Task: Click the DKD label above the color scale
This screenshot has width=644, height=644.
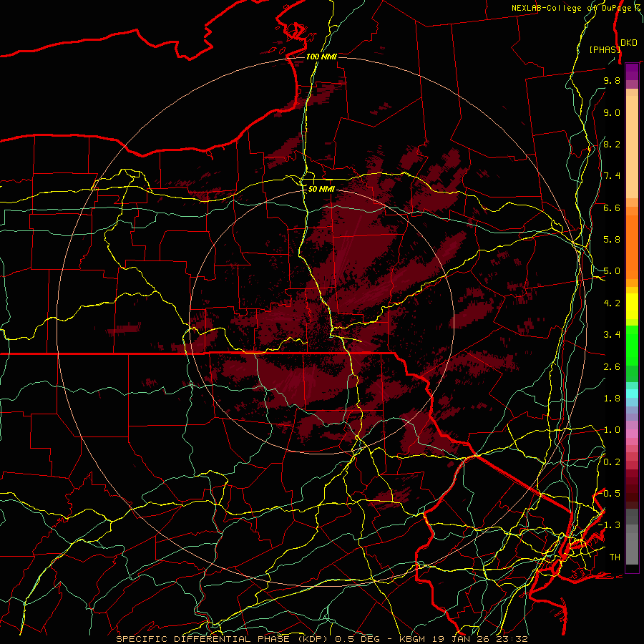Action: pyautogui.click(x=629, y=43)
